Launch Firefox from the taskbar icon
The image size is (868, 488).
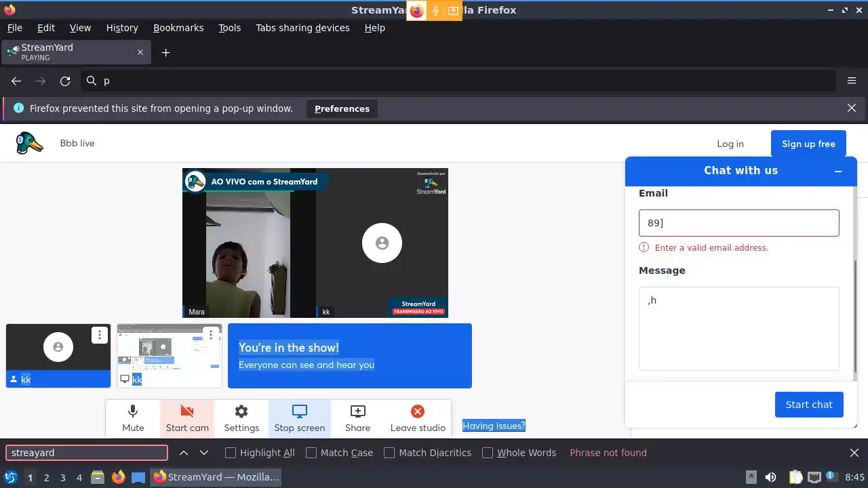(x=119, y=477)
